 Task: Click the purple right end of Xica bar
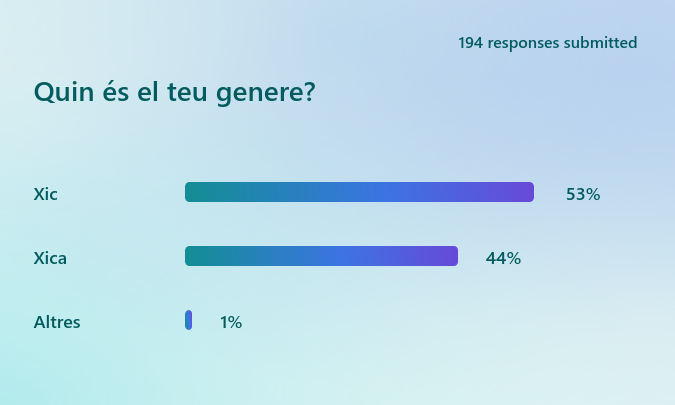tap(448, 256)
